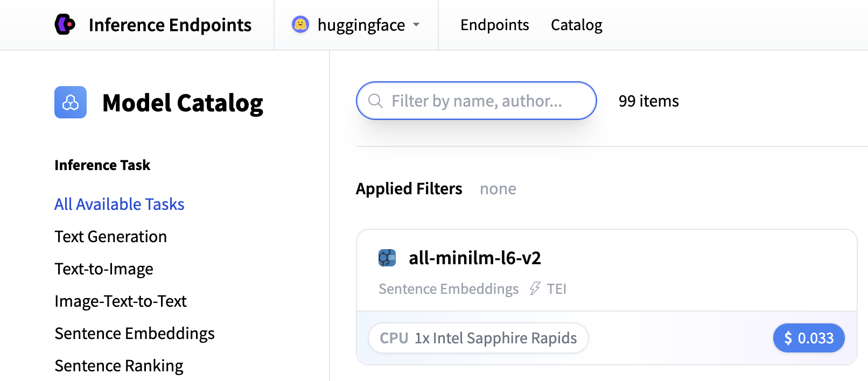The width and height of the screenshot is (868, 381).
Task: Filter by Text Generation task
Action: click(111, 237)
